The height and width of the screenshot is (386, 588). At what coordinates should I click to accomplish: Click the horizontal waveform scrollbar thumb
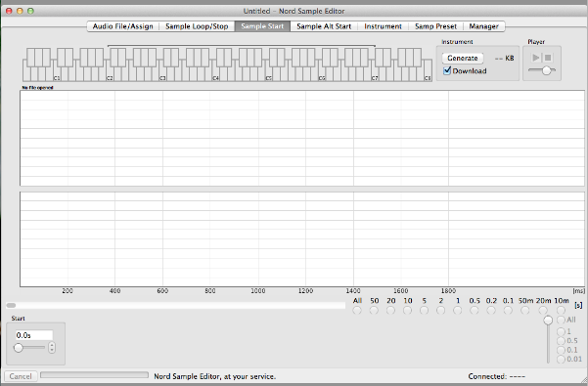tap(11, 306)
